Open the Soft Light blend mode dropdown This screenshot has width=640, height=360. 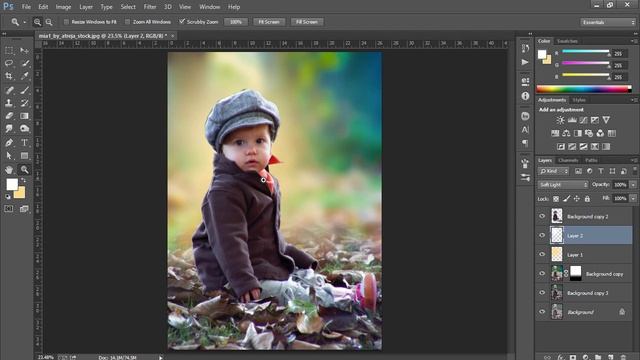coord(563,185)
